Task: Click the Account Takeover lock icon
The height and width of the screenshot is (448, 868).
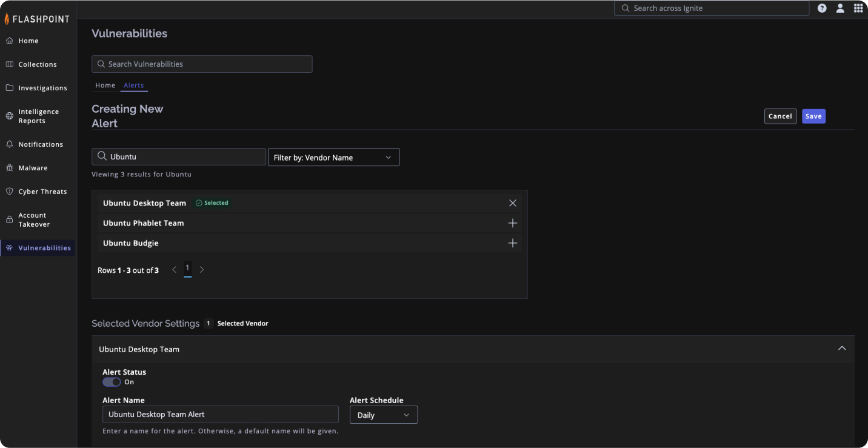Action: coord(9,219)
